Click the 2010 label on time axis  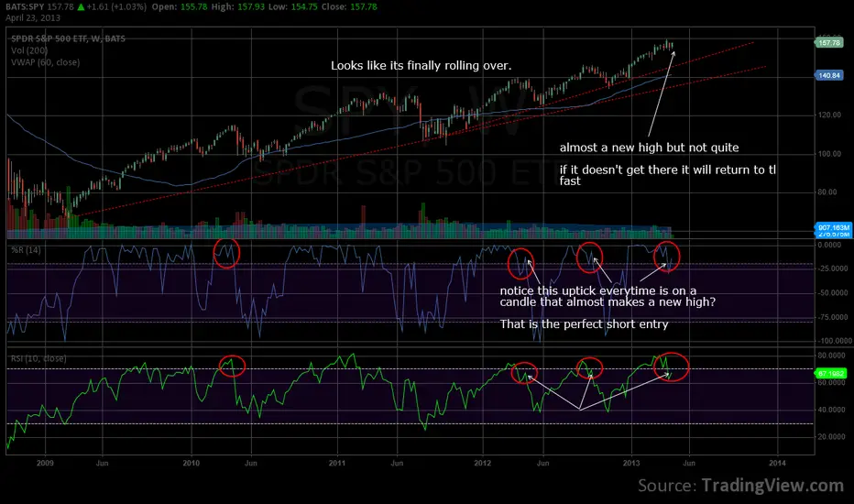point(192,463)
